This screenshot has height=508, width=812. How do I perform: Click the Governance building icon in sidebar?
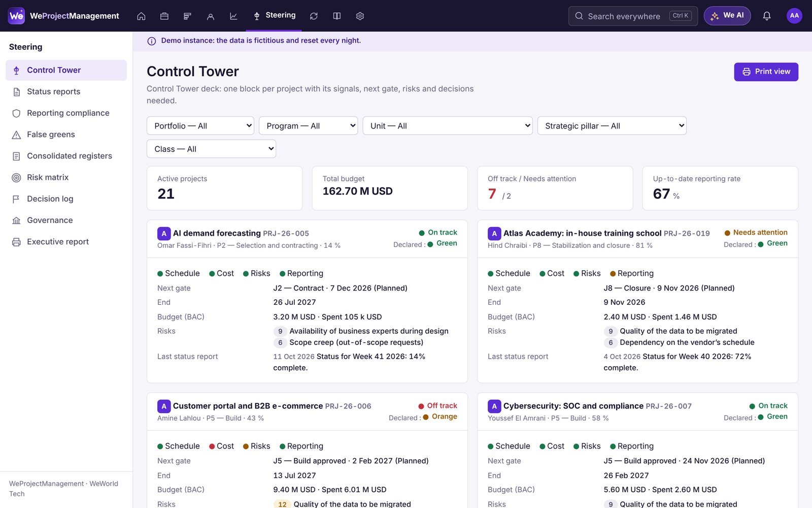[x=16, y=220]
